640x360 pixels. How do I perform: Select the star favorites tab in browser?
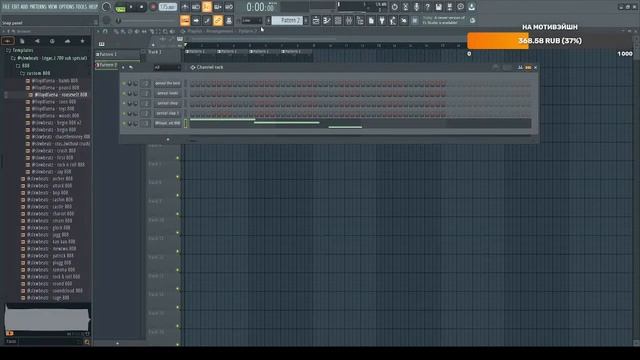(82, 41)
